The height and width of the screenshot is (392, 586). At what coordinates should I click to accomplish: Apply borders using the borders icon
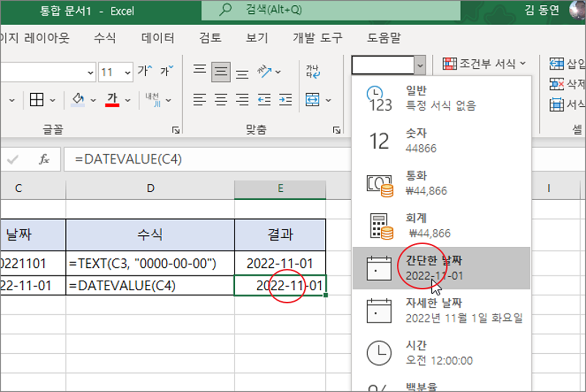(x=37, y=100)
